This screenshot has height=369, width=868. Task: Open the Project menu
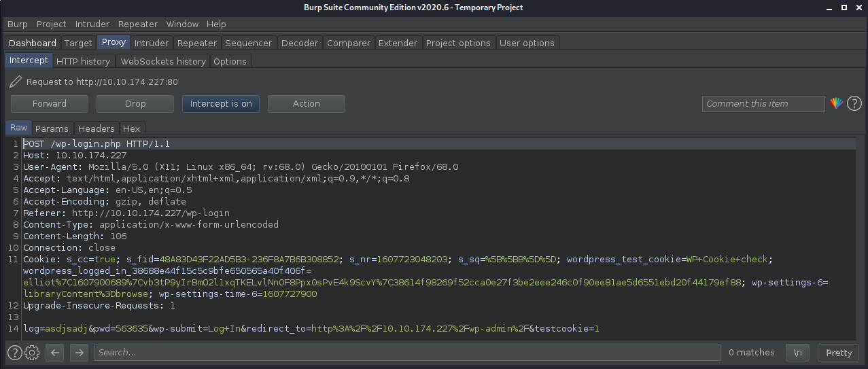[52, 24]
